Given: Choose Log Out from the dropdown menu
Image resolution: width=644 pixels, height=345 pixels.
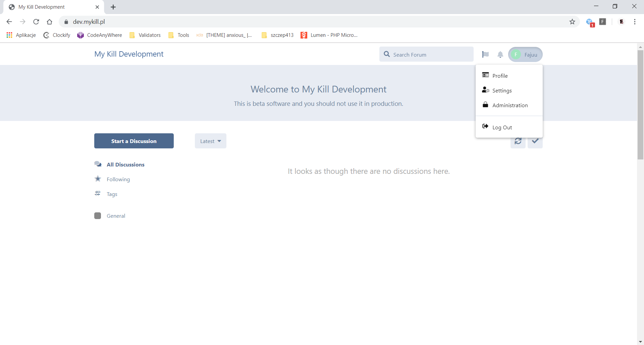Looking at the screenshot, I should point(503,127).
